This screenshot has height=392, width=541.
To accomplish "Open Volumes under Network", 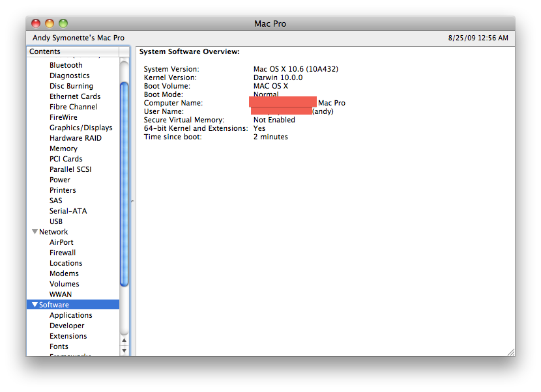I will coord(64,284).
